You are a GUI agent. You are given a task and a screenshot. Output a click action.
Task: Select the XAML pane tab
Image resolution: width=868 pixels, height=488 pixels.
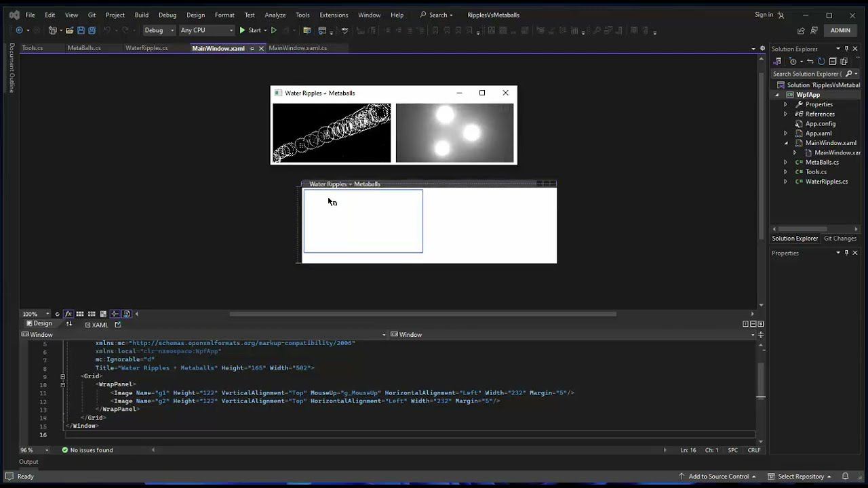click(96, 325)
